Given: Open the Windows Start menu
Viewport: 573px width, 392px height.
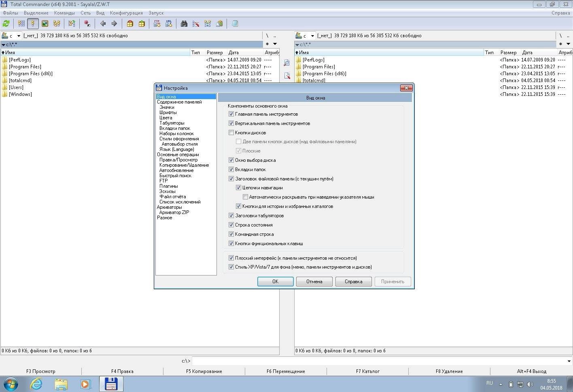Looking at the screenshot, I should [x=11, y=384].
